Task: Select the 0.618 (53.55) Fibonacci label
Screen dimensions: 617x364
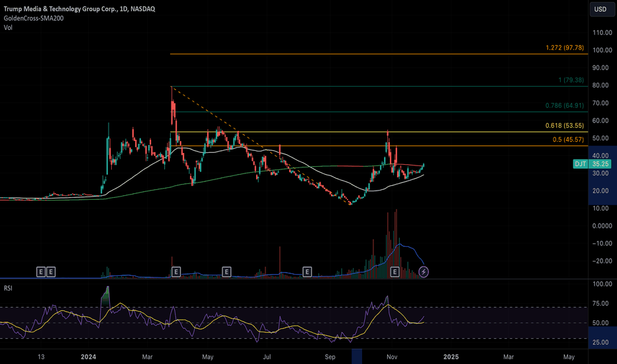Action: (x=564, y=126)
